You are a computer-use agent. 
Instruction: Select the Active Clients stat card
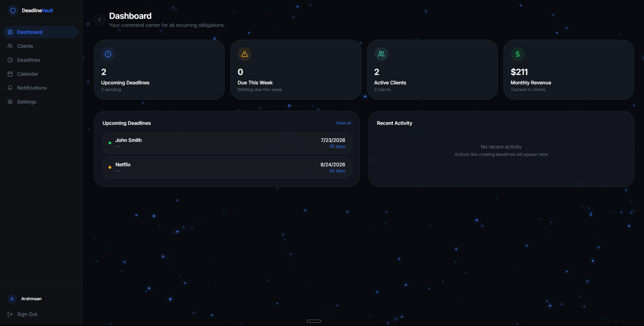(x=432, y=70)
